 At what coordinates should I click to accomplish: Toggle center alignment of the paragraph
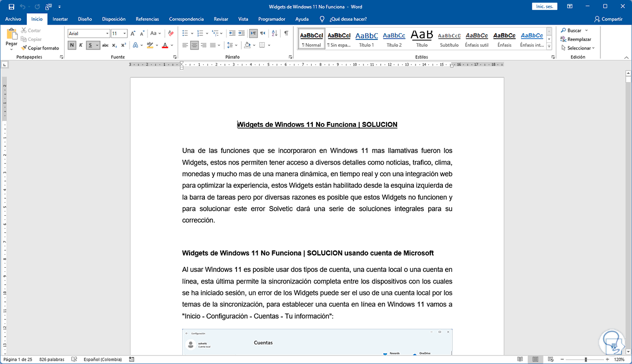[195, 45]
